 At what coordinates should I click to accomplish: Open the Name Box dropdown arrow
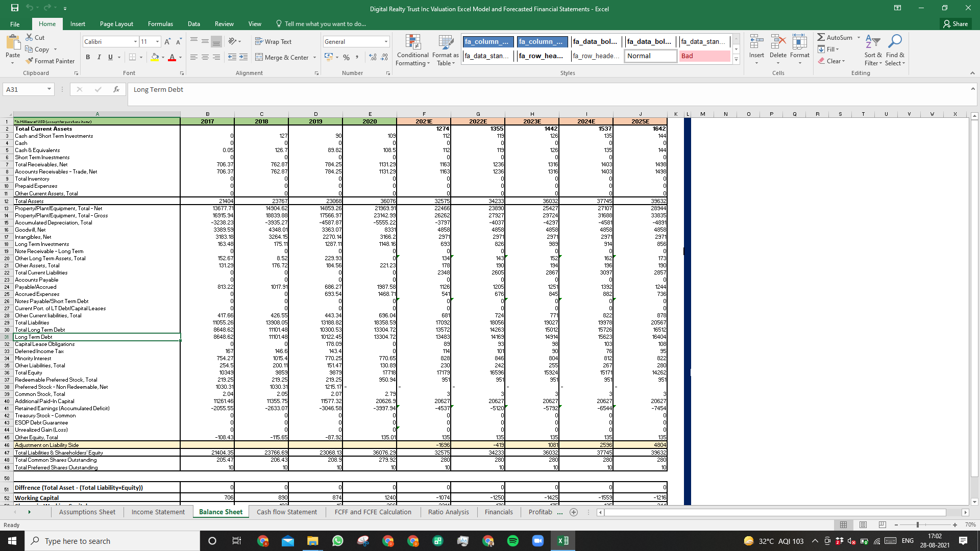click(x=49, y=89)
